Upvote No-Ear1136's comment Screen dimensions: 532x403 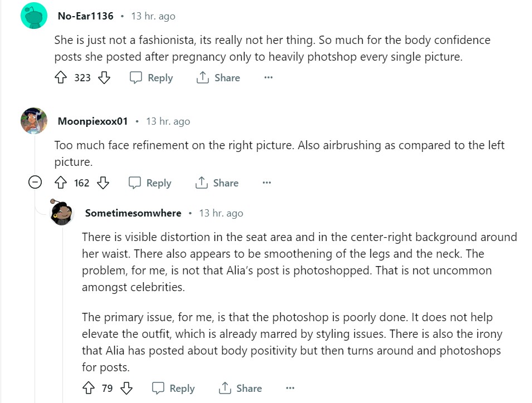click(x=61, y=78)
